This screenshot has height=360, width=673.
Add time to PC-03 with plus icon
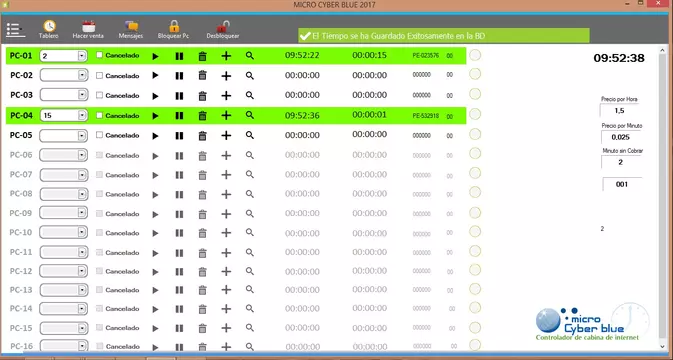click(x=226, y=95)
